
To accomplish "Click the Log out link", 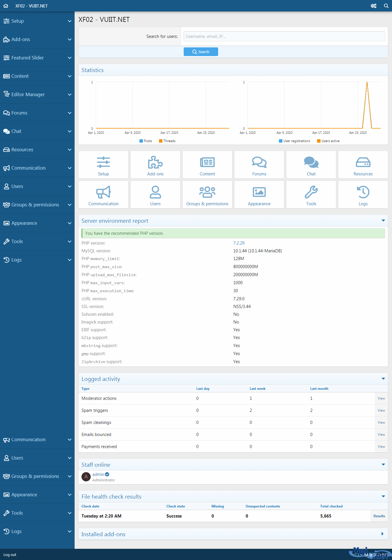I will [x=10, y=555].
